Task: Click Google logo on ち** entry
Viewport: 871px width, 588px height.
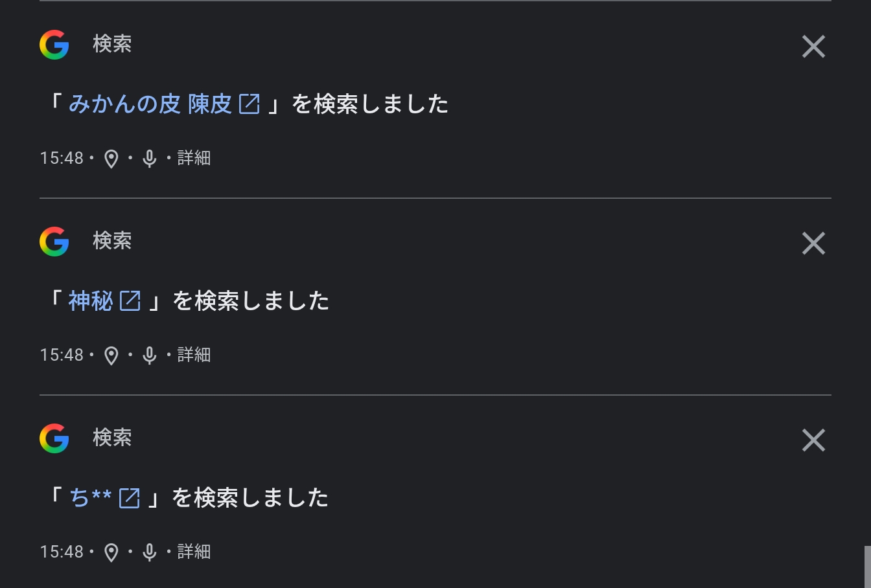Action: coord(54,438)
